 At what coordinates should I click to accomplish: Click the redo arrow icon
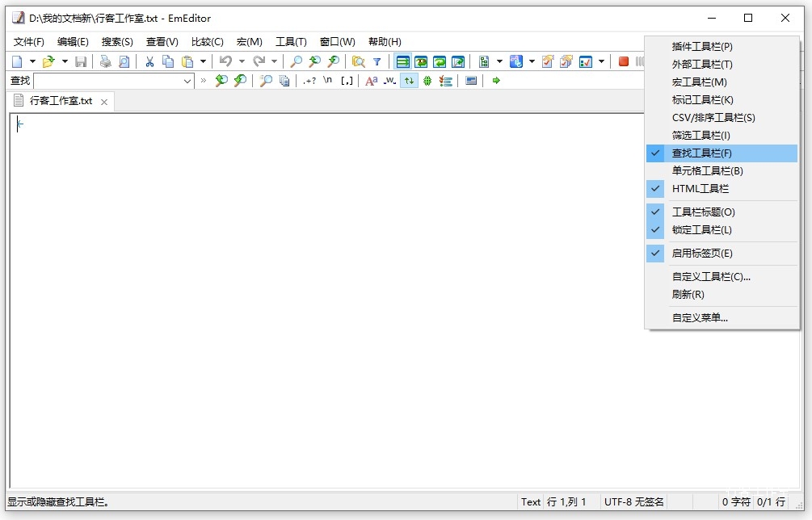(259, 62)
